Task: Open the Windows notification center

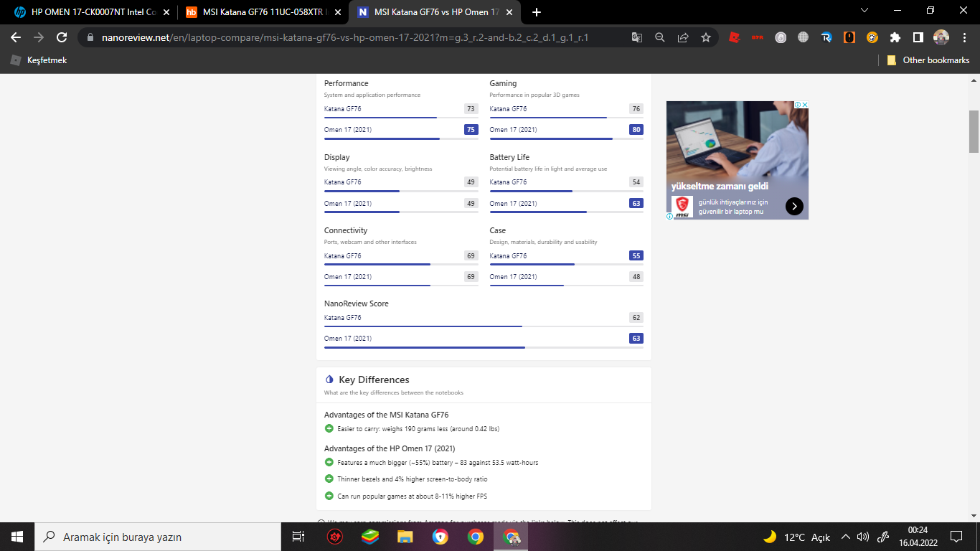Action: 956,537
